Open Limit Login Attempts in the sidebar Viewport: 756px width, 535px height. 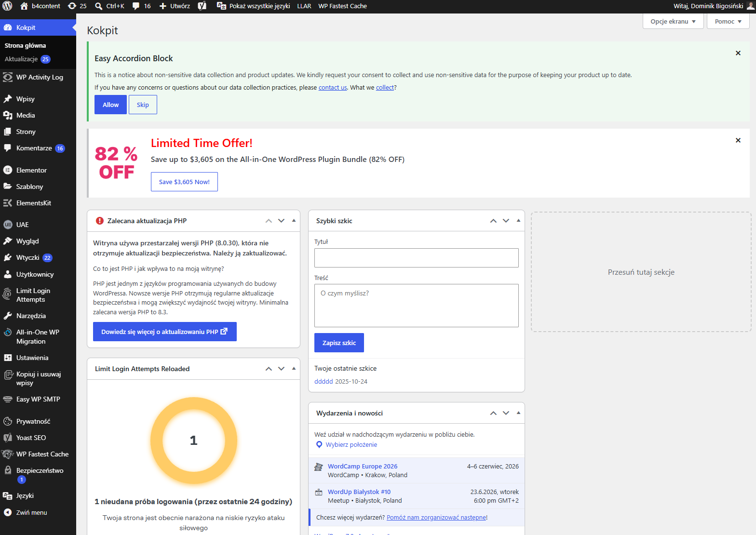tap(38, 295)
